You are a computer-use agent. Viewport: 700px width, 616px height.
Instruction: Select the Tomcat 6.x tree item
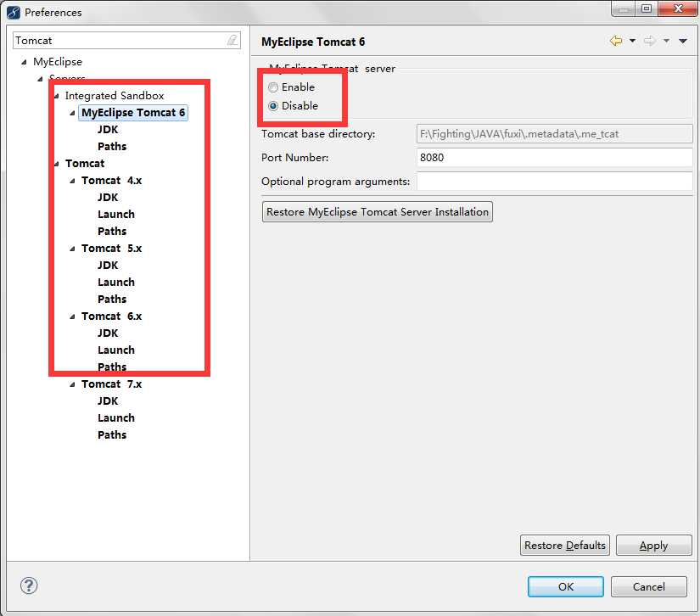click(112, 316)
